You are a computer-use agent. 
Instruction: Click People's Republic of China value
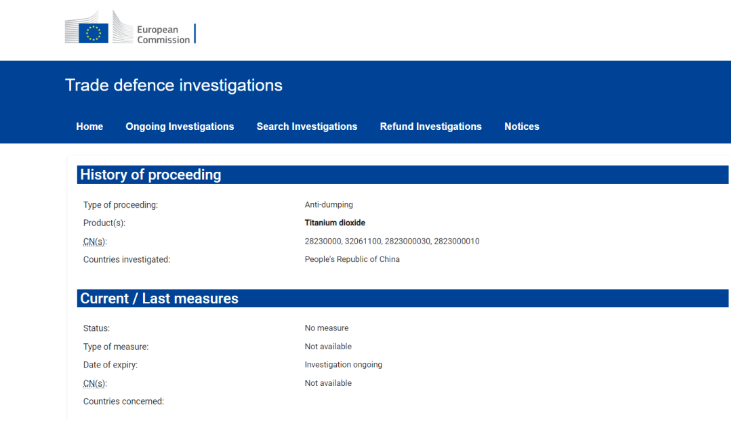(352, 259)
